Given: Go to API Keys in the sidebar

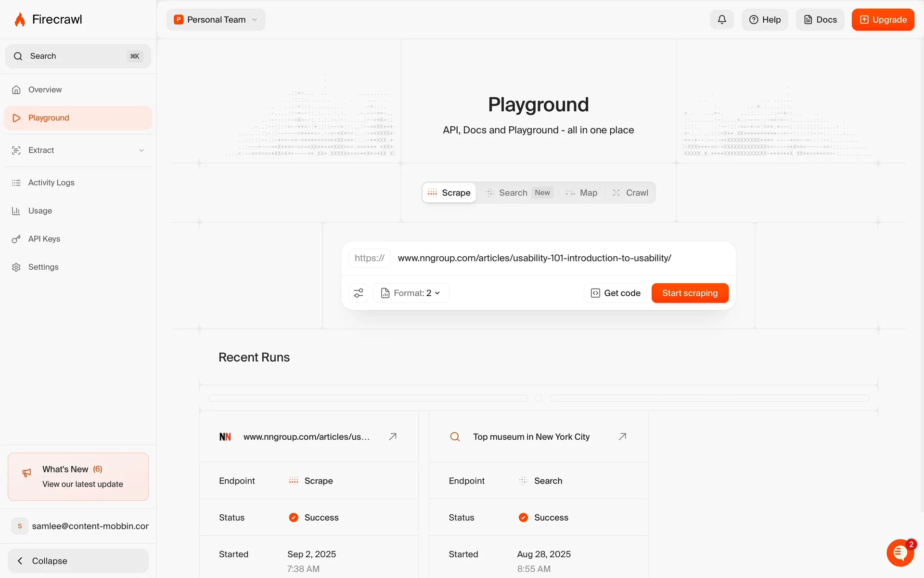Looking at the screenshot, I should click(44, 239).
